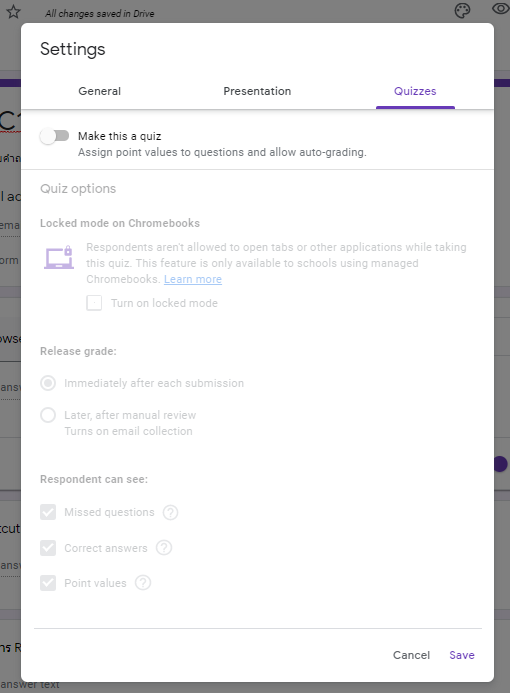Open the Learn more link

pyautogui.click(x=193, y=279)
